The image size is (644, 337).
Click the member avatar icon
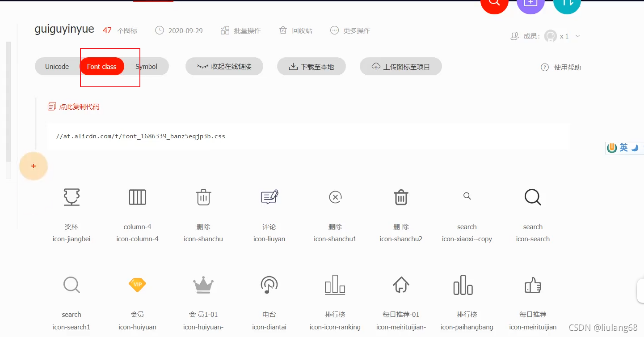click(551, 36)
